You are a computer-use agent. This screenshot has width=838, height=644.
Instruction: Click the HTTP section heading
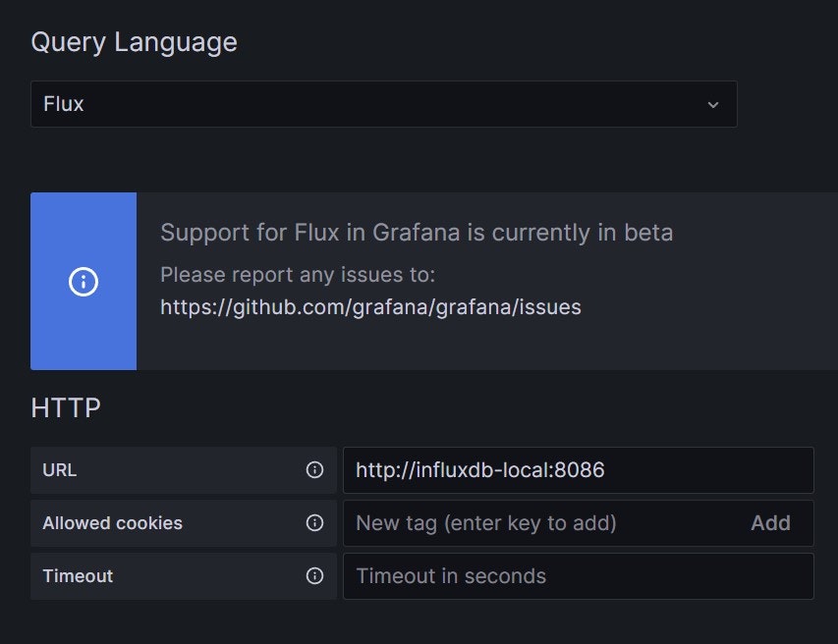[66, 407]
